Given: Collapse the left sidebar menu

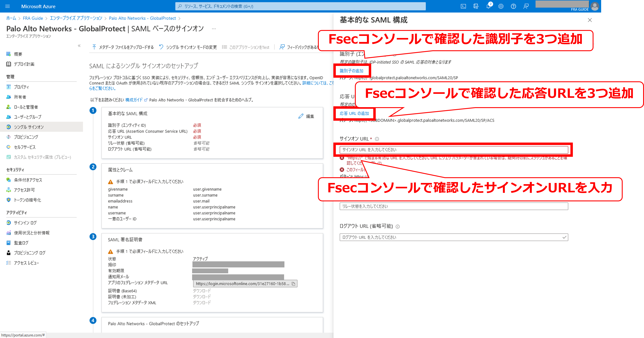Looking at the screenshot, I should (79, 46).
